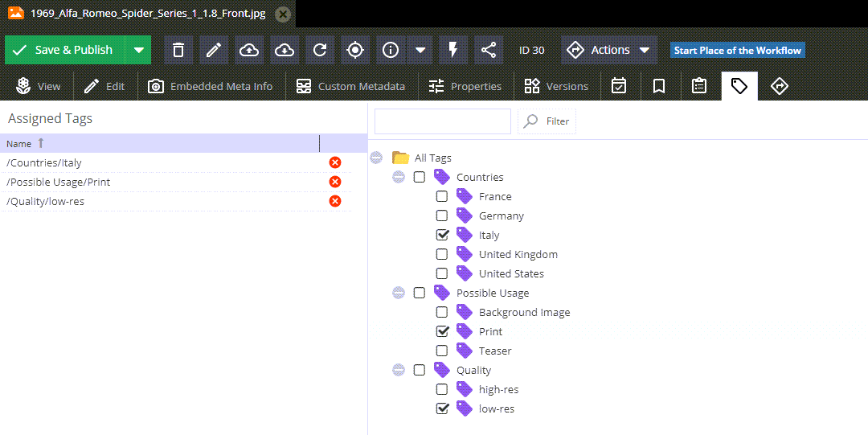This screenshot has height=435, width=868.
Task: Click the cloud upload icon
Action: click(249, 50)
